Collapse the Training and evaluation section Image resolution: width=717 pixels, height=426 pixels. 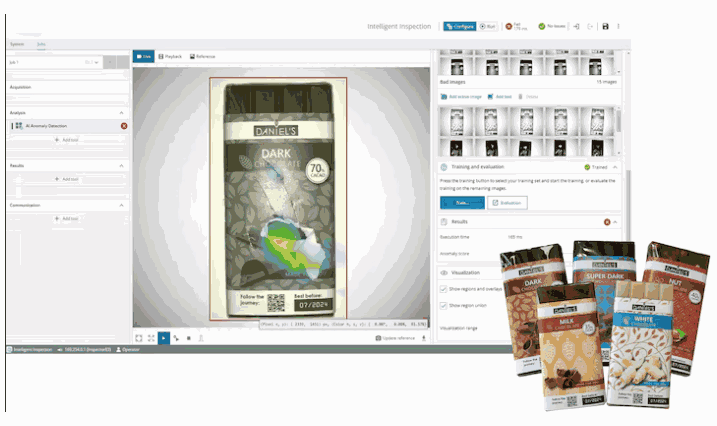coord(615,167)
